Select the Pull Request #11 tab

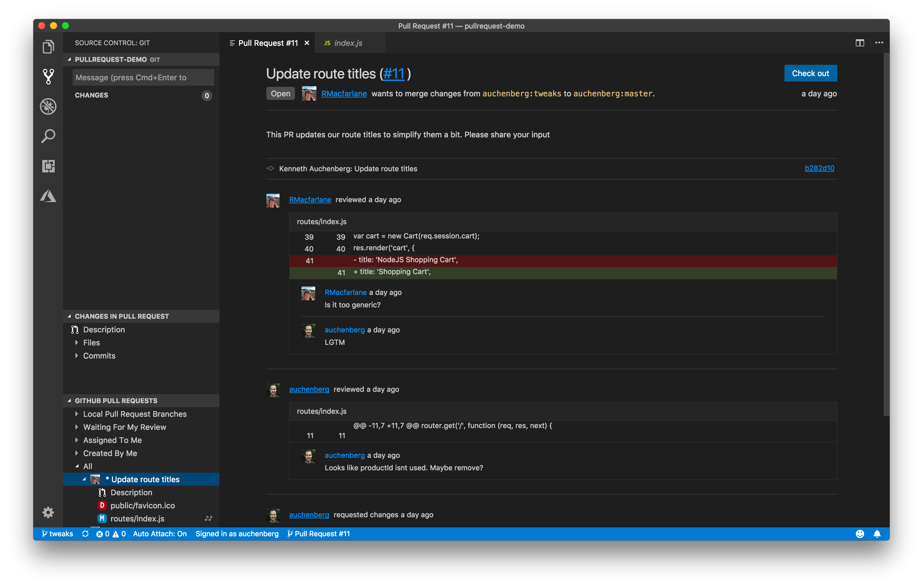click(268, 43)
